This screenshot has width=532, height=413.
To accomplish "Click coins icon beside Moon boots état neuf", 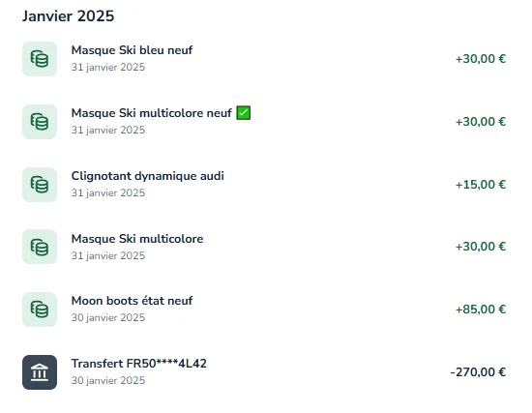I will point(40,310).
